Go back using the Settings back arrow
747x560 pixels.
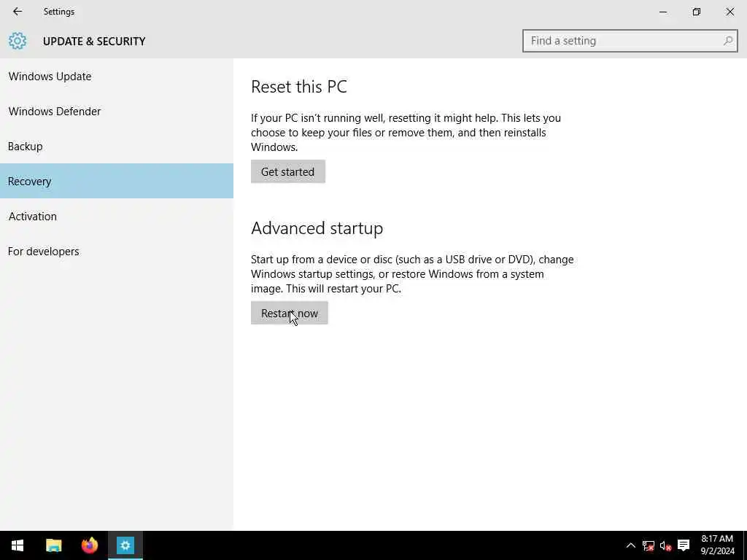18,12
